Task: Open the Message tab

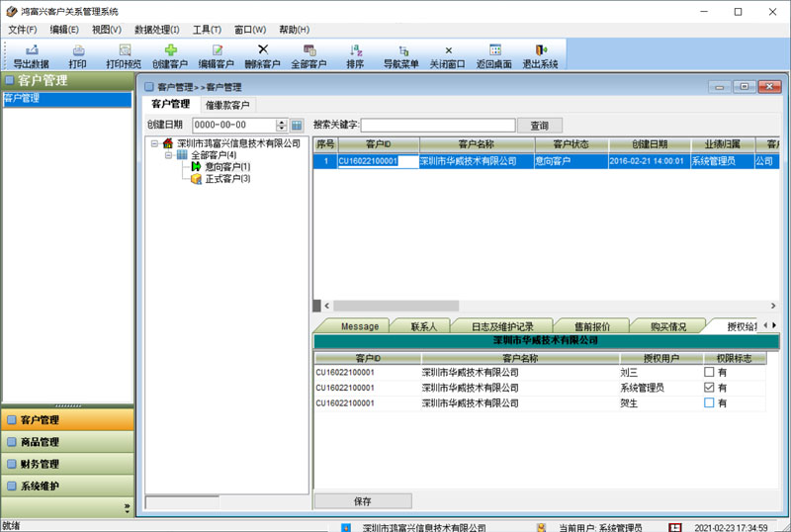Action: click(x=359, y=326)
